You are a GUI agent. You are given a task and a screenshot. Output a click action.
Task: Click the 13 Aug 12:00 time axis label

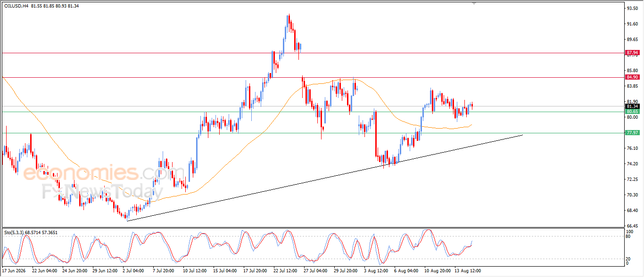point(468,271)
